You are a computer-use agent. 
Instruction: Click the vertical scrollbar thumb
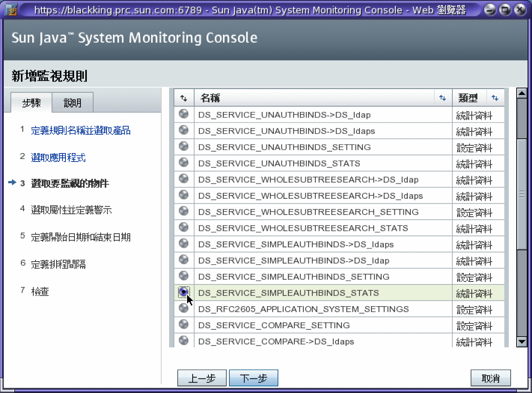(x=522, y=194)
